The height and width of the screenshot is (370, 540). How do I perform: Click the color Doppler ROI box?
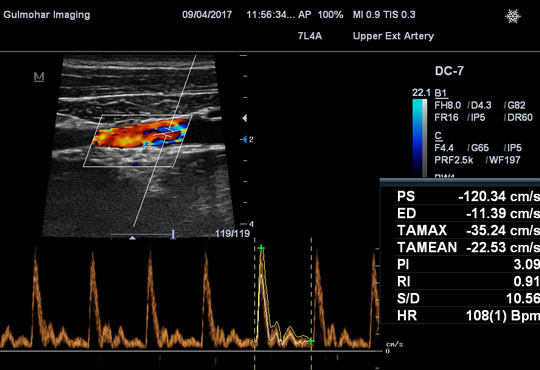coord(137,141)
